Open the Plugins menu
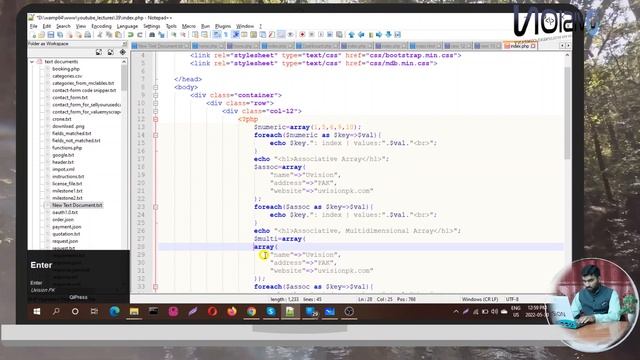The image size is (640, 360). coord(223,26)
